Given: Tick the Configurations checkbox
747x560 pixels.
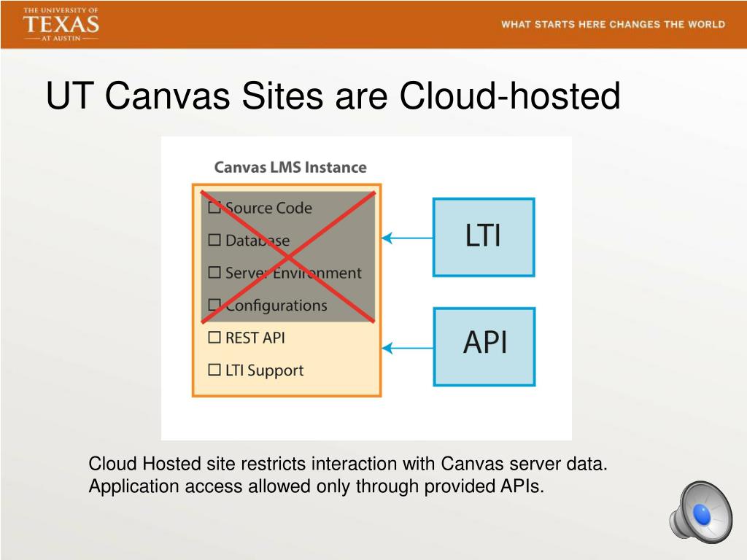Looking at the screenshot, I should tap(214, 304).
